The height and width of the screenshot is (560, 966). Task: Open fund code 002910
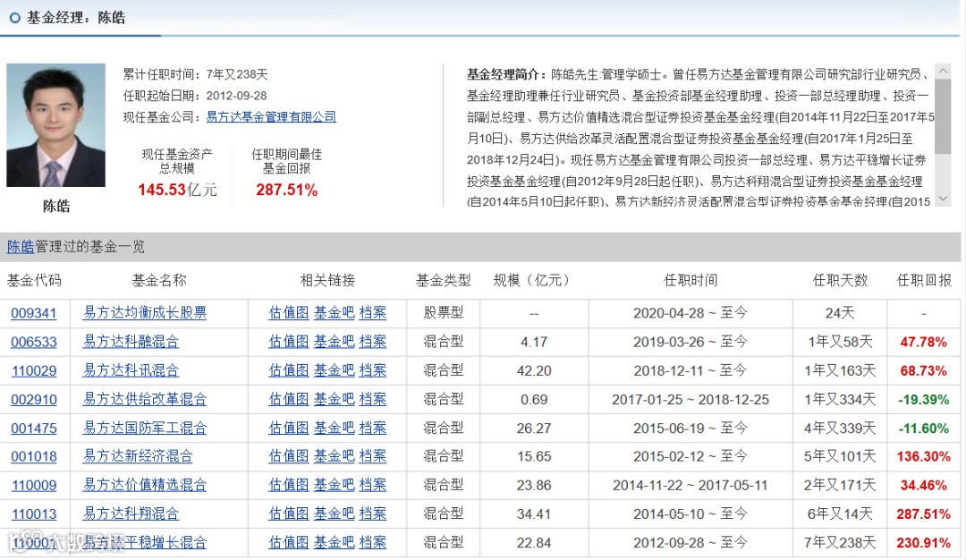(34, 399)
